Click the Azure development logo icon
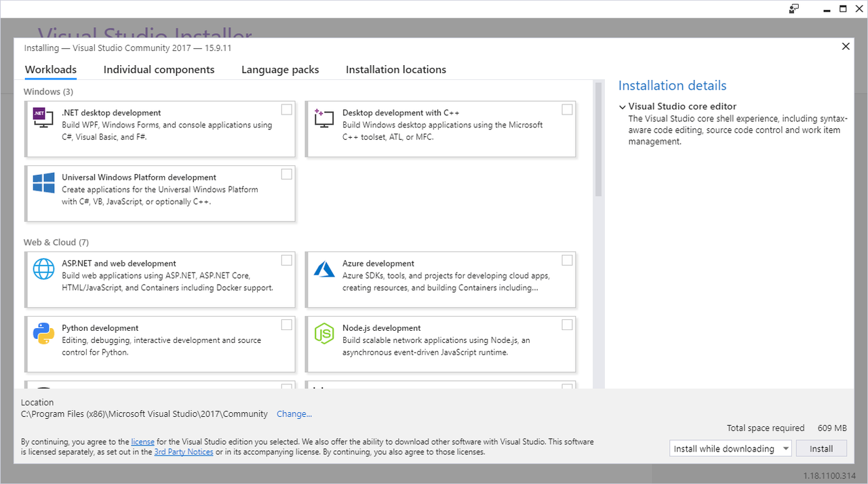The width and height of the screenshot is (868, 484). (324, 269)
